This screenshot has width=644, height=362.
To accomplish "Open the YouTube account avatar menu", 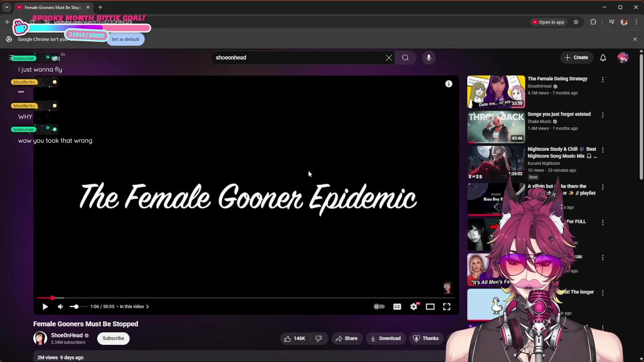I will coord(623,58).
